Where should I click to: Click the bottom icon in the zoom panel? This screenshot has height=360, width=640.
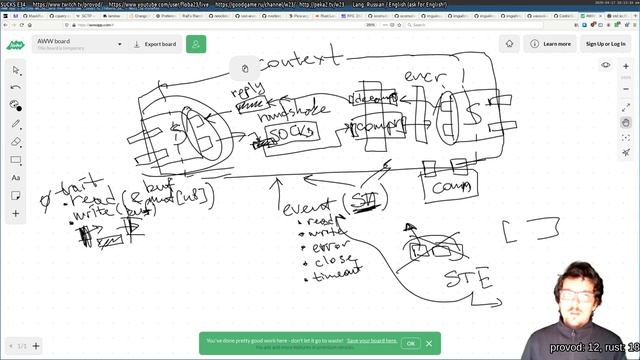(626, 153)
